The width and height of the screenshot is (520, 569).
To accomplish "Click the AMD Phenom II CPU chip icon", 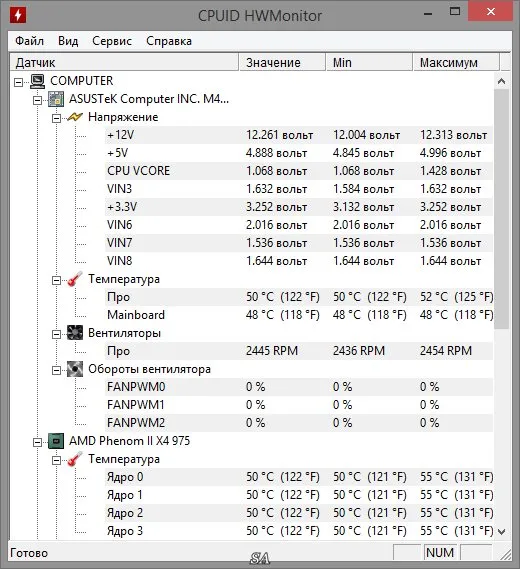I will click(x=56, y=441).
